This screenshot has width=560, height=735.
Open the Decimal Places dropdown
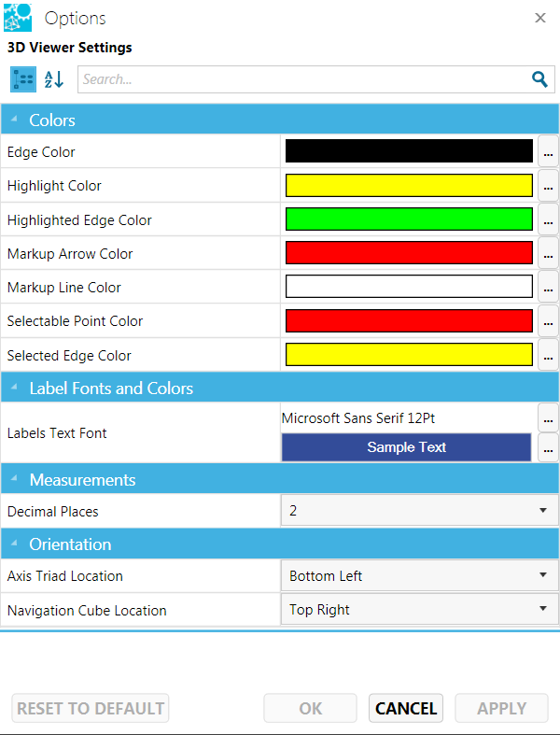tap(419, 511)
